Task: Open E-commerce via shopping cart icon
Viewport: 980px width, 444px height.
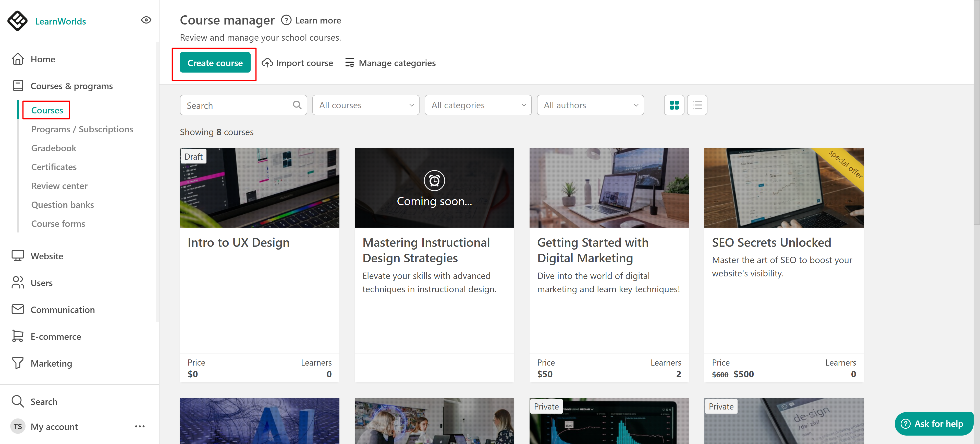Action: (18, 336)
